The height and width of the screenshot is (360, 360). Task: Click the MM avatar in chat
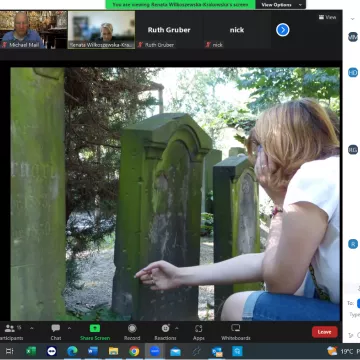click(353, 37)
